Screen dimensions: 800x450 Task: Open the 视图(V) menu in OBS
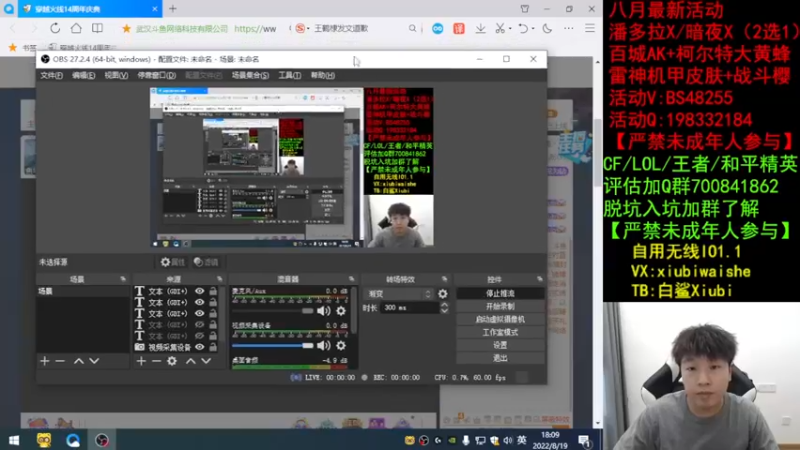coord(116,76)
